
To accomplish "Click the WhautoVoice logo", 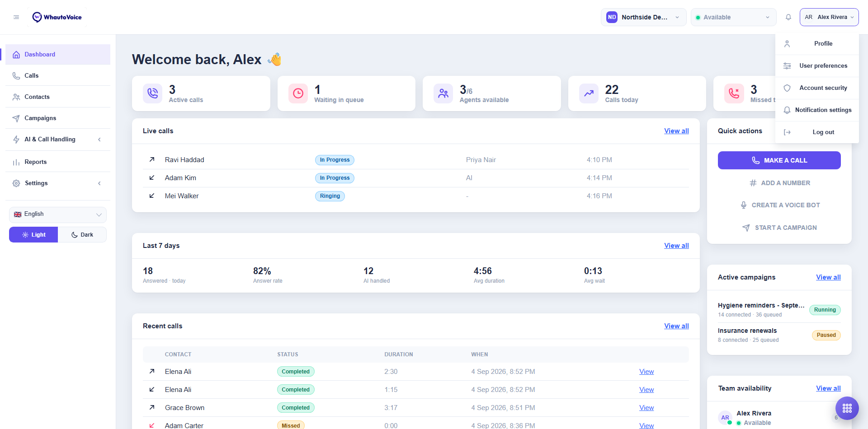I will pyautogui.click(x=57, y=17).
